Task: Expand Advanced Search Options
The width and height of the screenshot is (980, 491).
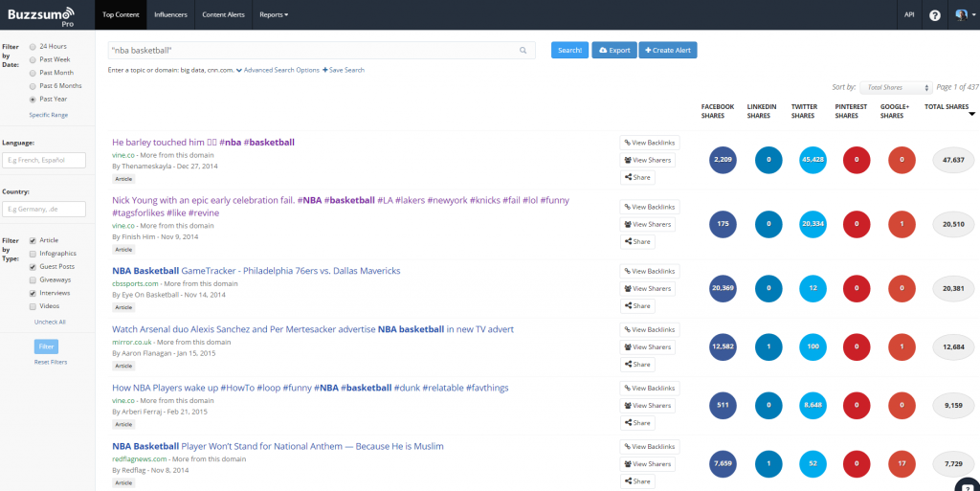Action: pyautogui.click(x=281, y=70)
